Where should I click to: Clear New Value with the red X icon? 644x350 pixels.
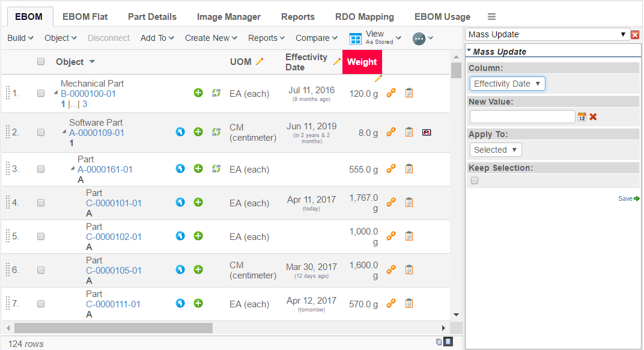(x=593, y=117)
